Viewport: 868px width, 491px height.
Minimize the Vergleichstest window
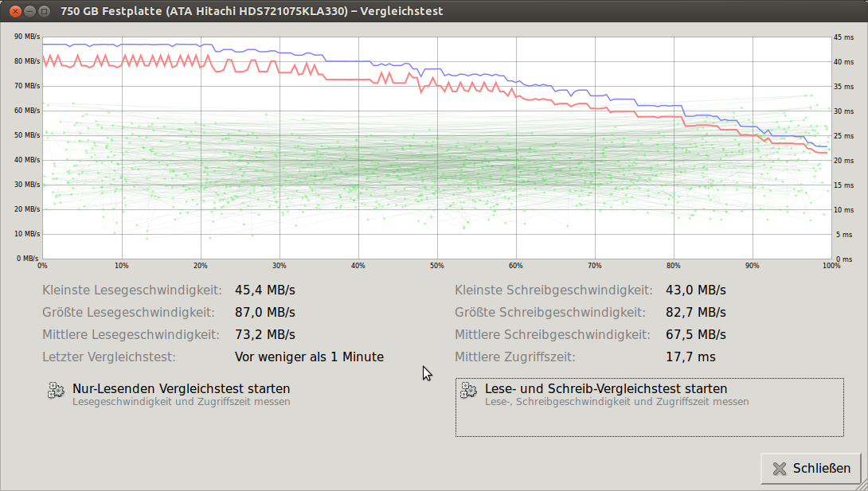click(x=29, y=11)
